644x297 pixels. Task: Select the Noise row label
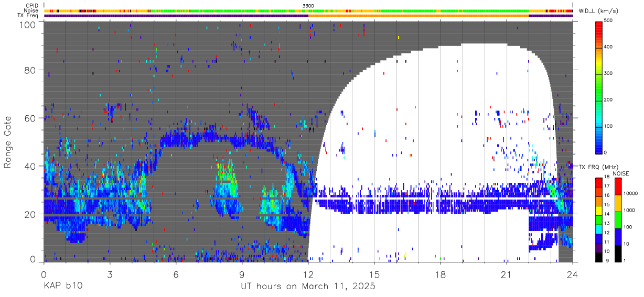31,10
